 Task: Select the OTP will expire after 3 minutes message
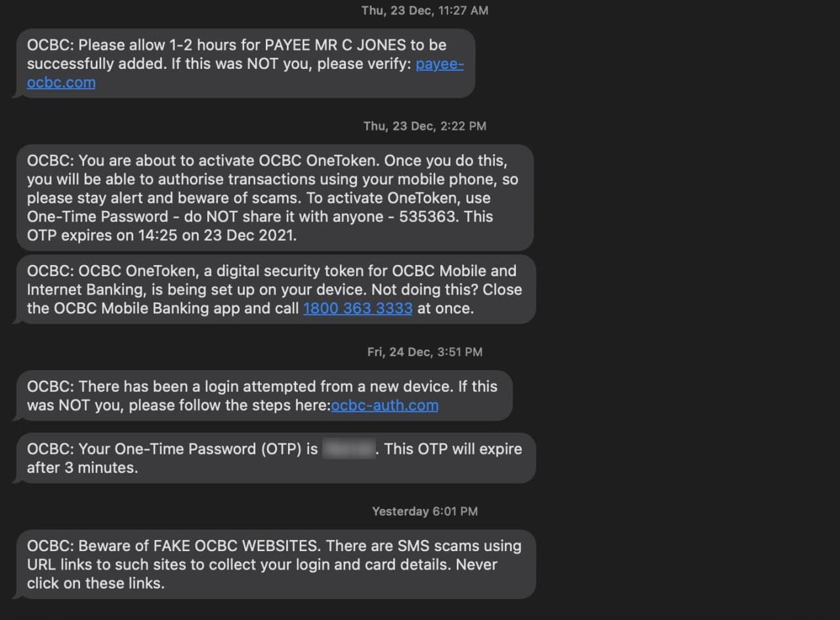click(274, 458)
